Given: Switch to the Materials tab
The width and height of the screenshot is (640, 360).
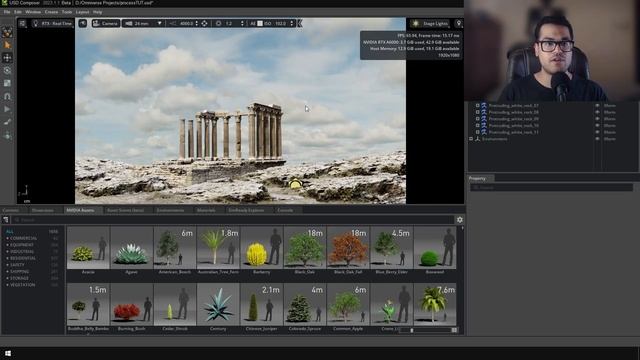Looking at the screenshot, I should pyautogui.click(x=206, y=210).
